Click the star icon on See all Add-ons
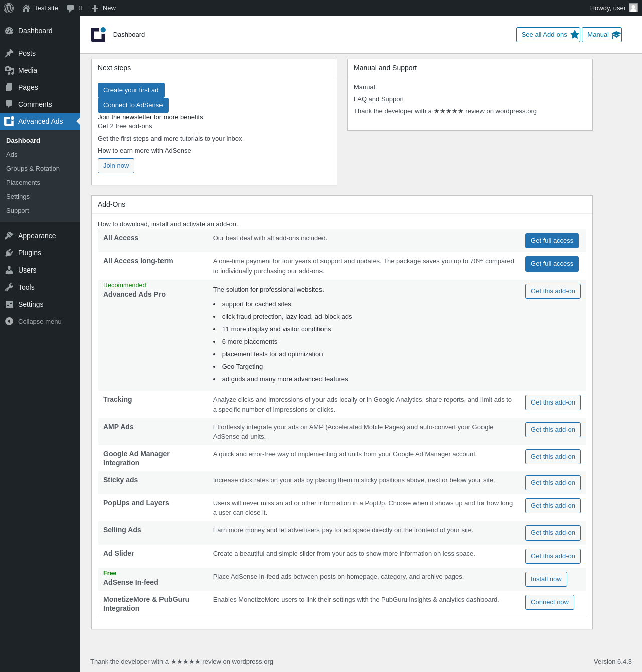The width and height of the screenshot is (642, 672). pyautogui.click(x=575, y=35)
